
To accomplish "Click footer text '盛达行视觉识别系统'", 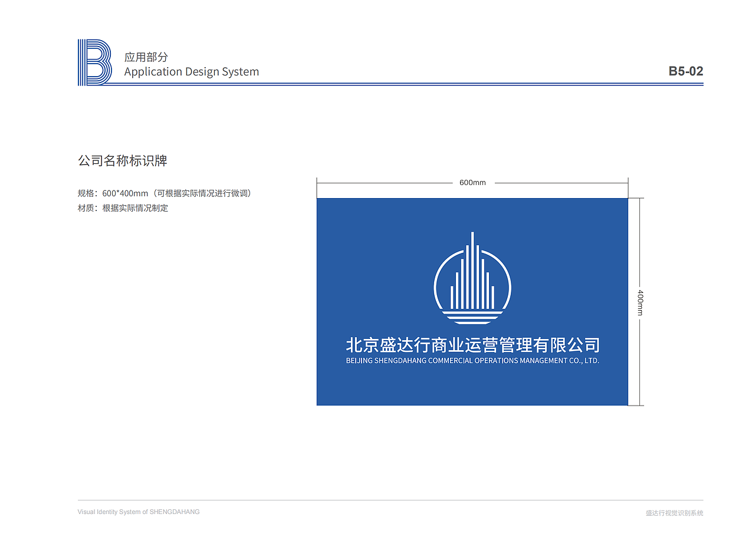I will [675, 513].
